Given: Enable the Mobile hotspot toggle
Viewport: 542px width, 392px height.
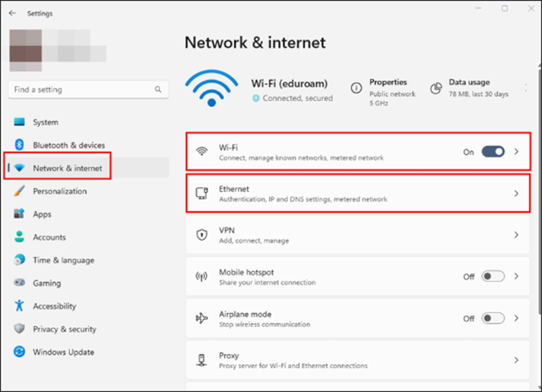Looking at the screenshot, I should point(493,277).
